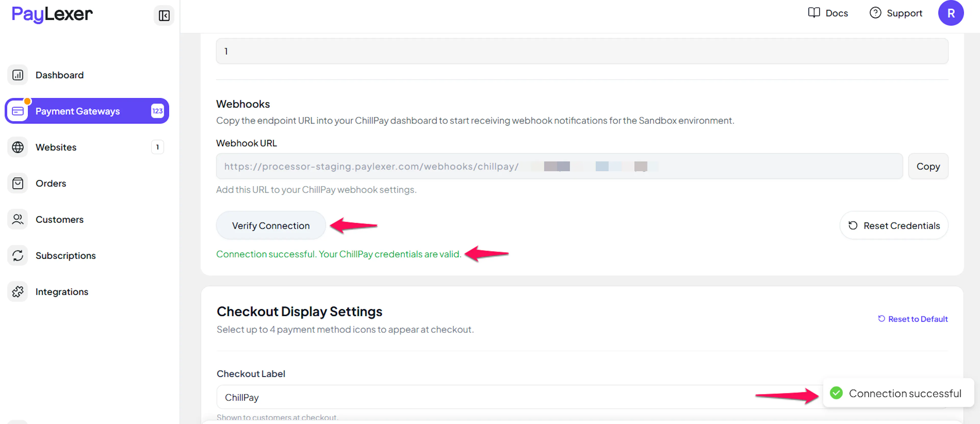Open the Docs link
The height and width of the screenshot is (424, 980).
(828, 13)
